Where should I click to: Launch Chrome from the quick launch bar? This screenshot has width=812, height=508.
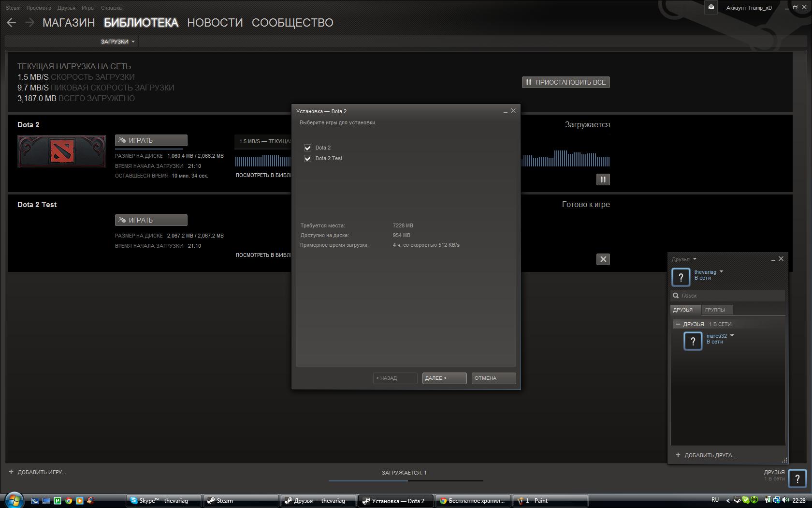pos(69,501)
